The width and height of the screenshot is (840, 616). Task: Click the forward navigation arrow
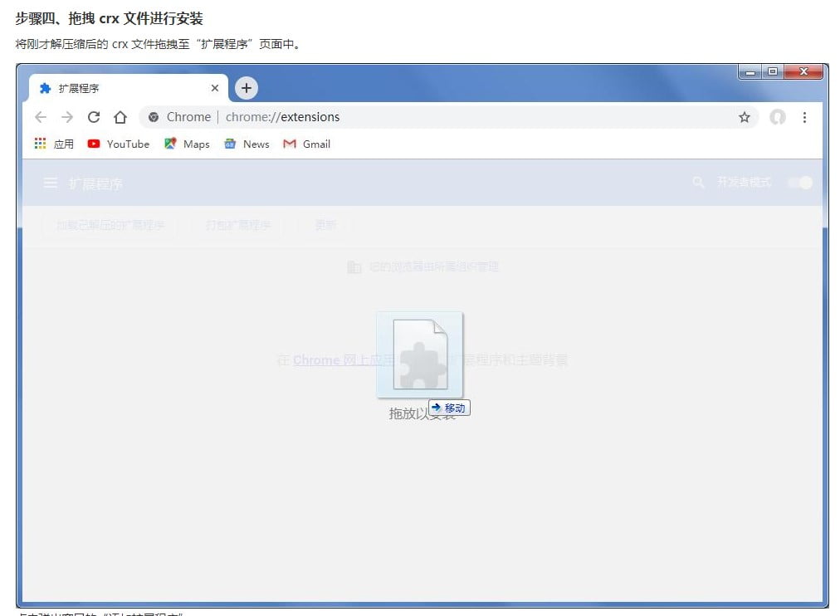[x=67, y=117]
